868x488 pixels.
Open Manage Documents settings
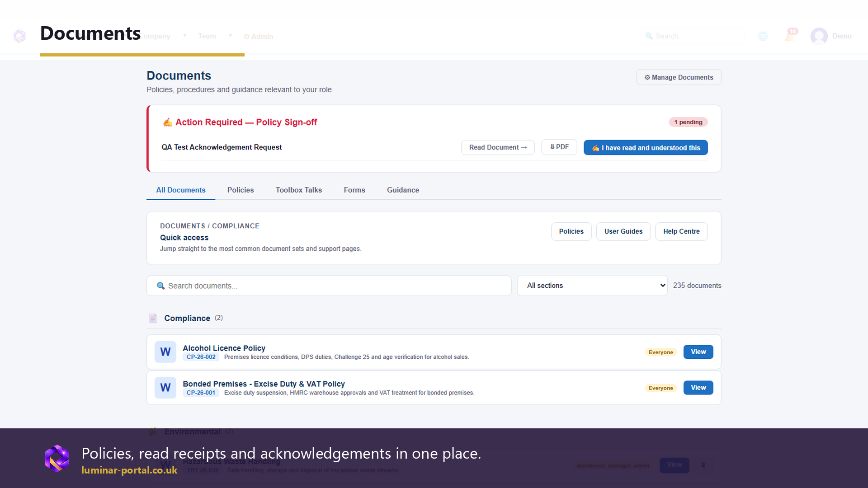pyautogui.click(x=679, y=77)
